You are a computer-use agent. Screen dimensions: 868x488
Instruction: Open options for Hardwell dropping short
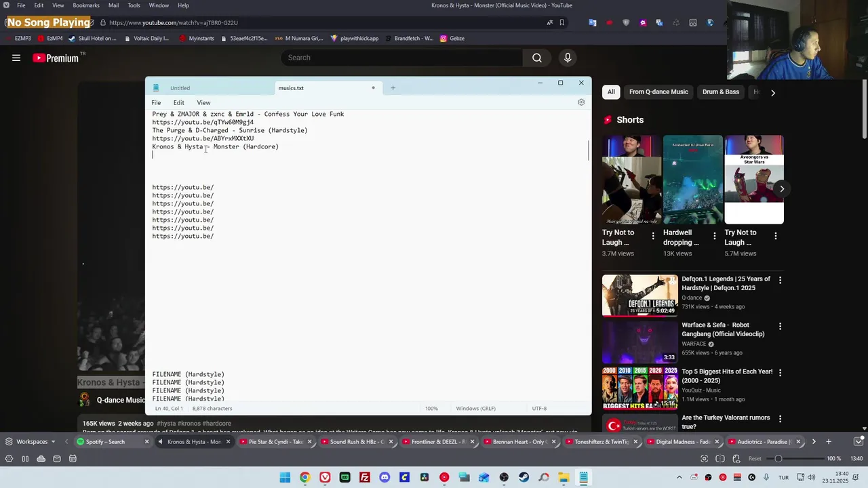coord(714,236)
